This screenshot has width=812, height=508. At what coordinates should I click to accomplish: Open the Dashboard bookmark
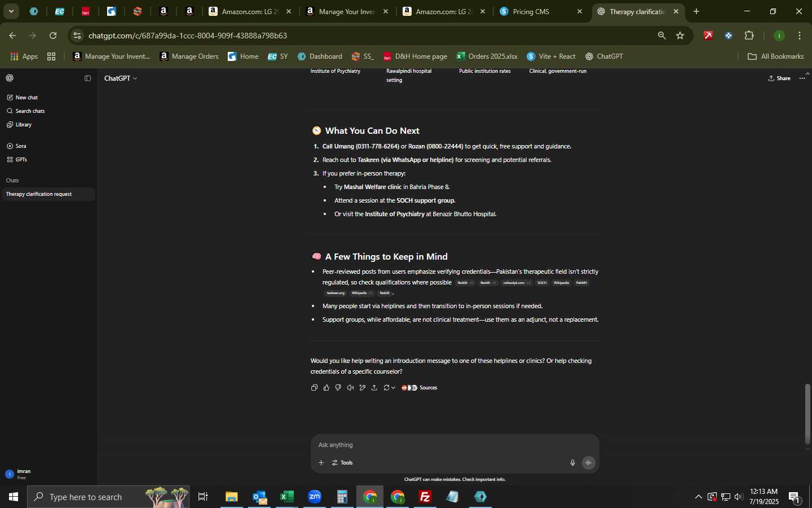click(320, 56)
